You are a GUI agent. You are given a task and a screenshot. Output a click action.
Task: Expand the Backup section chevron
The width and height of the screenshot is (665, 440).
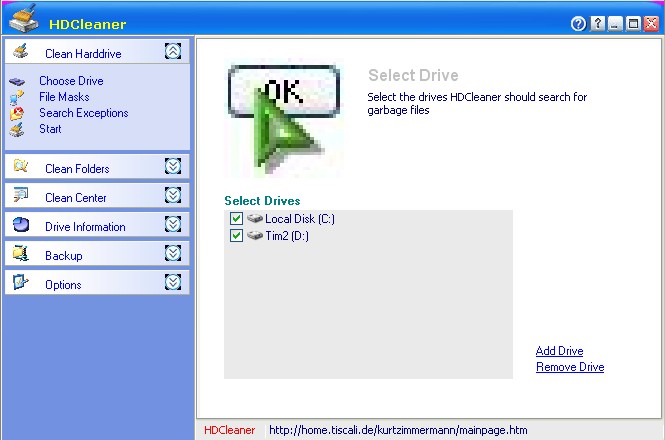[x=173, y=253]
